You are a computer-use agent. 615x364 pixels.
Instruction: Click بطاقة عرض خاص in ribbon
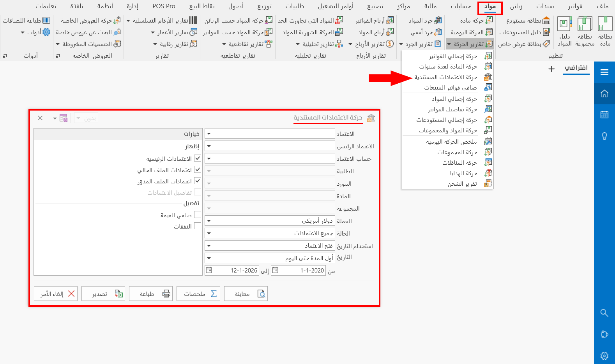click(x=524, y=44)
